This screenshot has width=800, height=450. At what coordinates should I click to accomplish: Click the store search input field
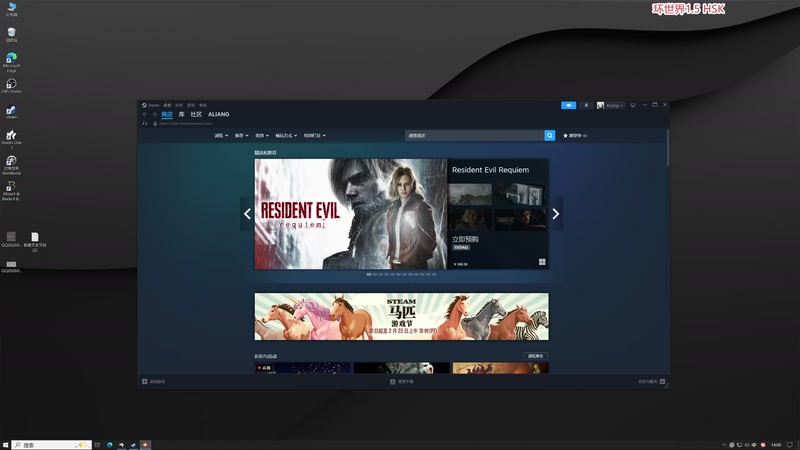[x=474, y=135]
